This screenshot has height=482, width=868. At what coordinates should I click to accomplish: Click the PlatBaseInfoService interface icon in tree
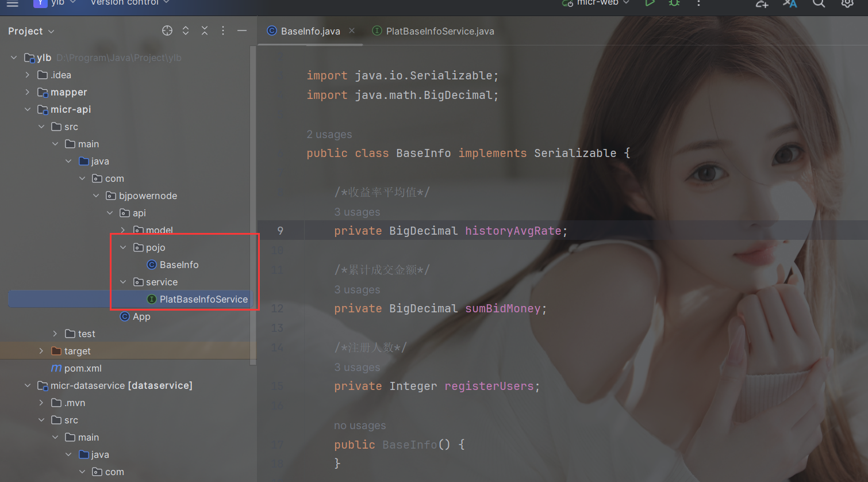[152, 299]
